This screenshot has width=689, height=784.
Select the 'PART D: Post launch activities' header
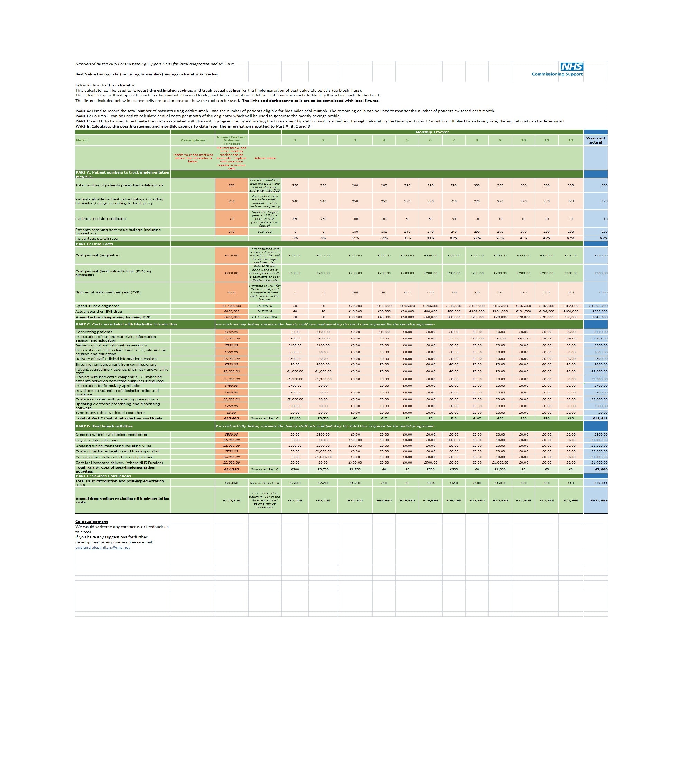pos(145,426)
